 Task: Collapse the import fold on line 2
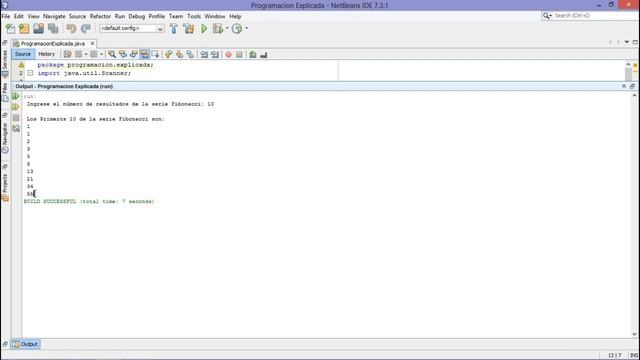tap(30, 73)
